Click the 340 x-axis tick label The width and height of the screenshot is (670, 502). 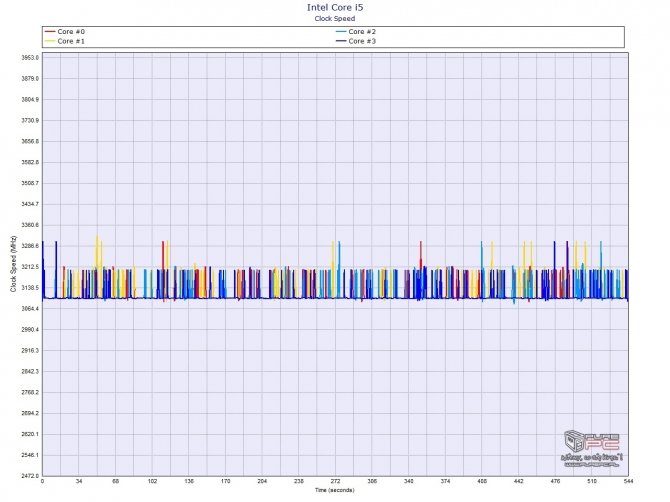coord(408,481)
